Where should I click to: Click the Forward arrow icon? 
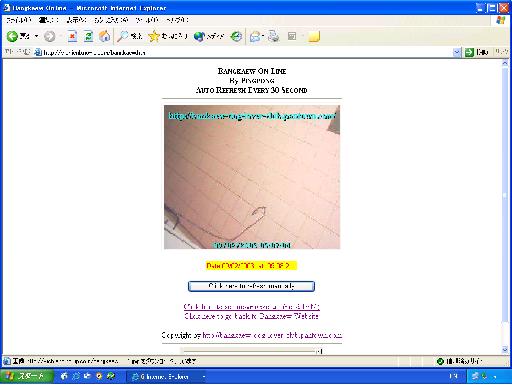point(50,36)
